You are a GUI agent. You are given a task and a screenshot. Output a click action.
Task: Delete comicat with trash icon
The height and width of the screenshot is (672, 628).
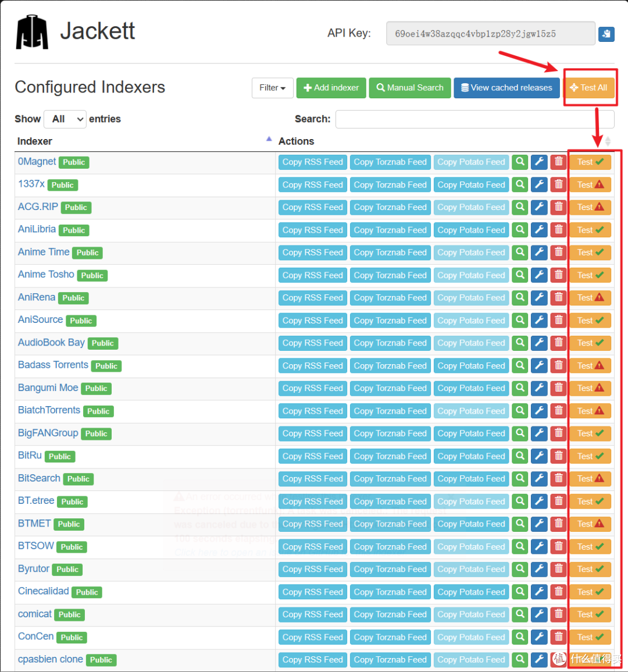pyautogui.click(x=559, y=614)
